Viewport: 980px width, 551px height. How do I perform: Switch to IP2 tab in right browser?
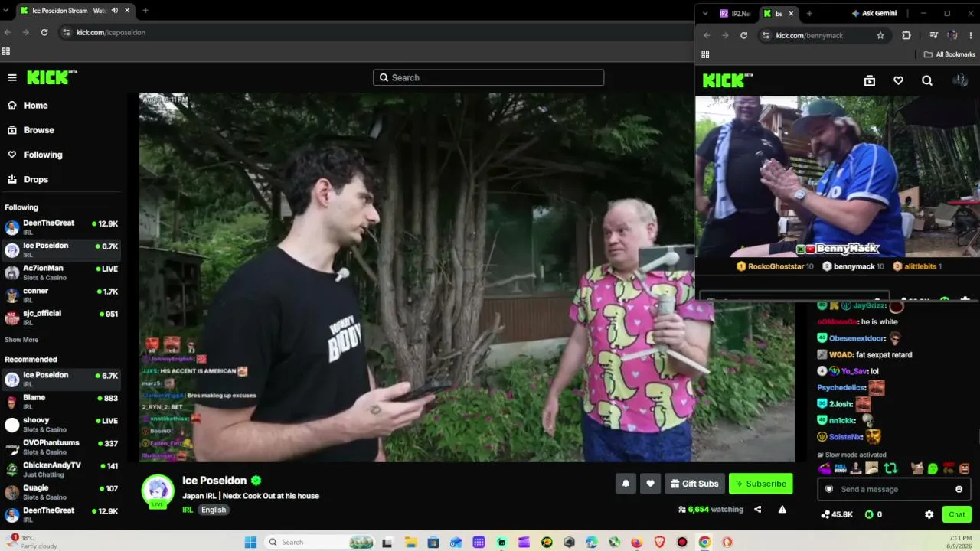735,13
